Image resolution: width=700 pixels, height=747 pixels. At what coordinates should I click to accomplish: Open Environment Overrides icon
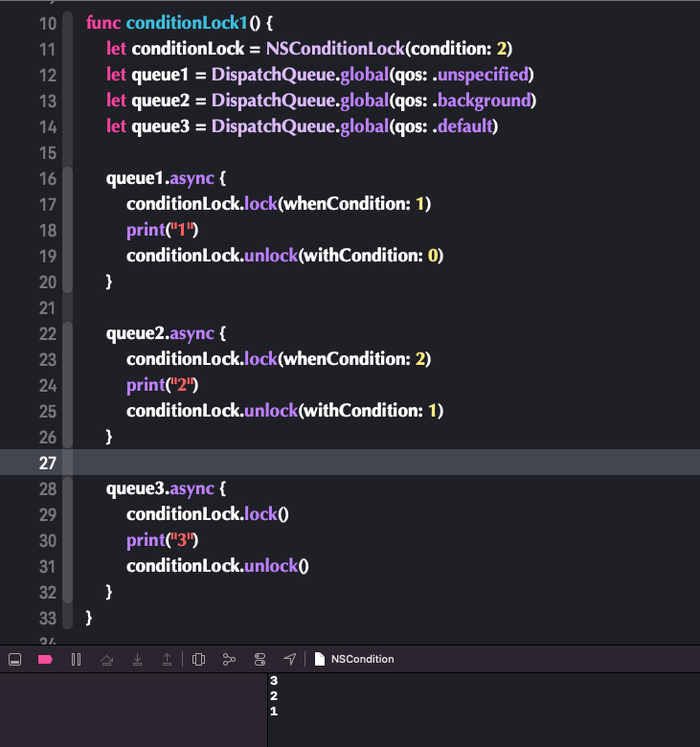[260, 659]
